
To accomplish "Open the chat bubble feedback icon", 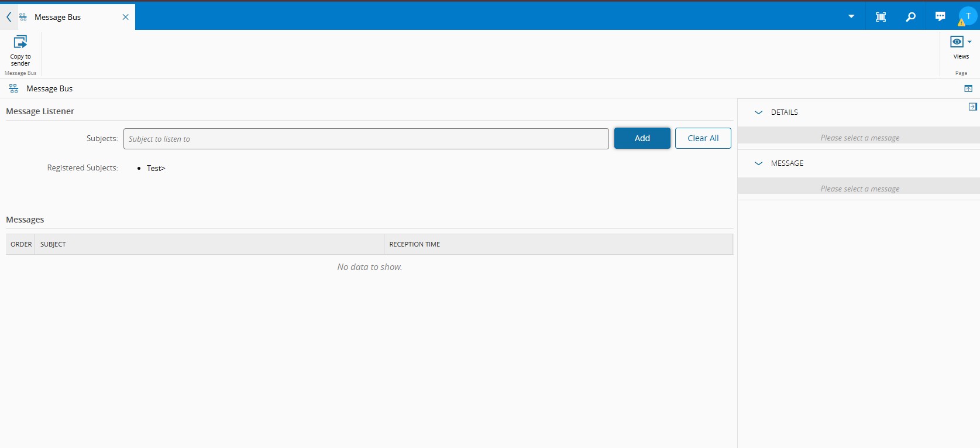I will pos(940,17).
